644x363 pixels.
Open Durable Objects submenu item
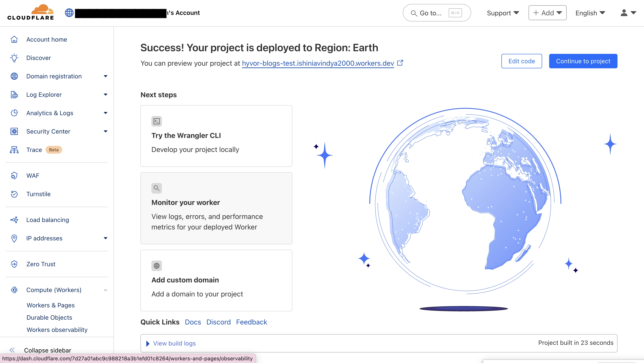coord(49,317)
